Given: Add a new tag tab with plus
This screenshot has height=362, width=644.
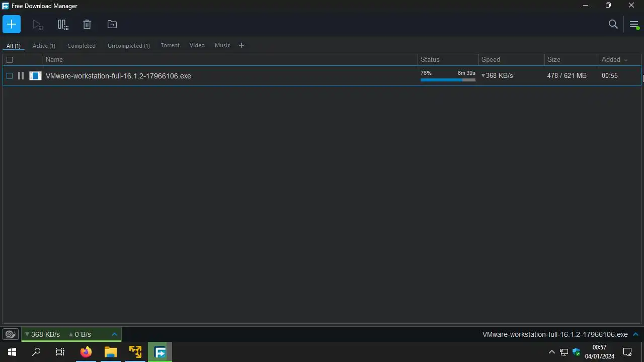Looking at the screenshot, I should 241,45.
